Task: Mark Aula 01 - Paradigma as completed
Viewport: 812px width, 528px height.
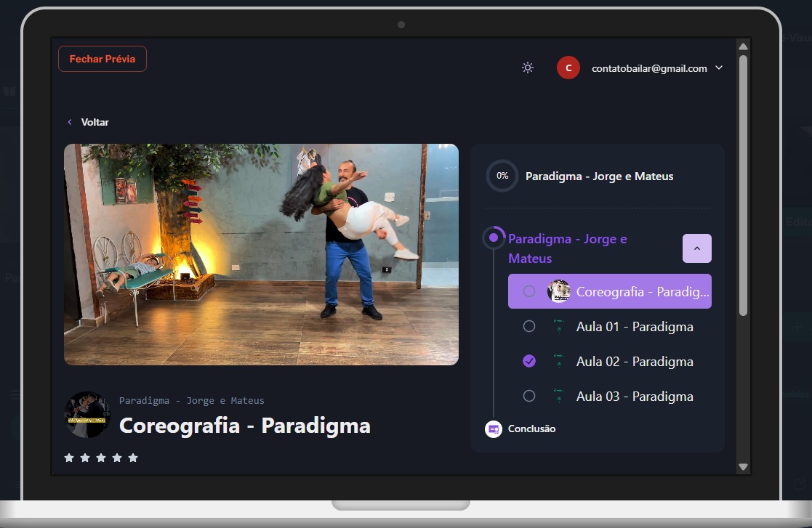Action: 529,327
